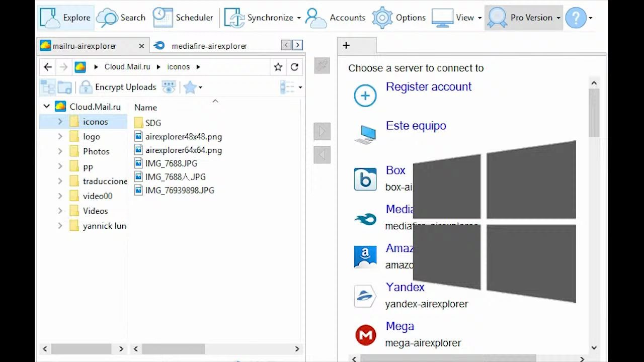The width and height of the screenshot is (644, 362).
Task: Click Register account link
Action: 429,86
